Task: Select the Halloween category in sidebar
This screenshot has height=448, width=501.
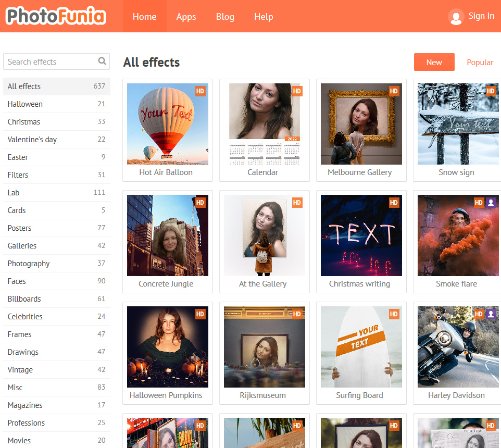Action: point(25,104)
